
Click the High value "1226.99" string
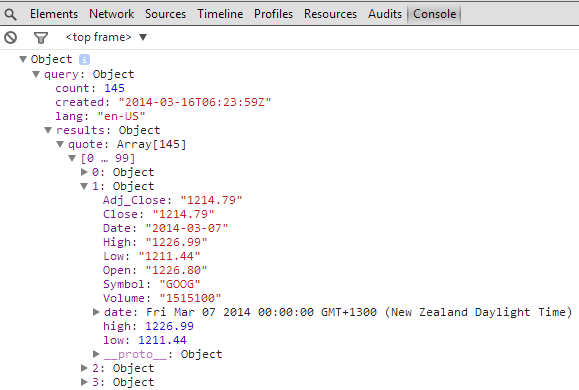pos(176,242)
